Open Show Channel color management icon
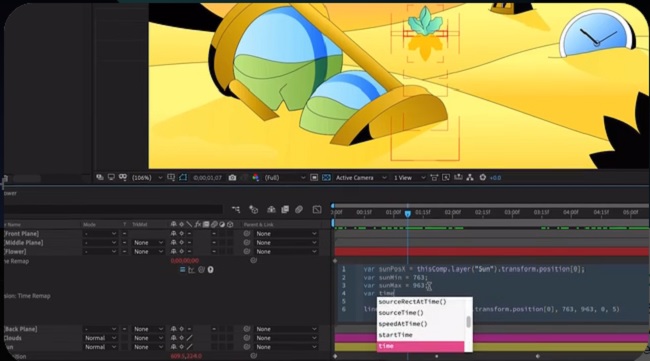The image size is (650, 361). point(256,177)
